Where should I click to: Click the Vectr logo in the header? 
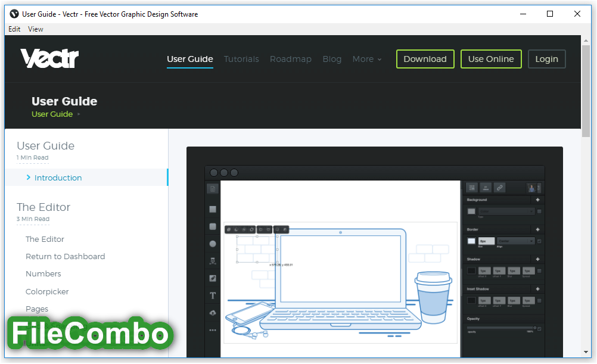tap(49, 58)
